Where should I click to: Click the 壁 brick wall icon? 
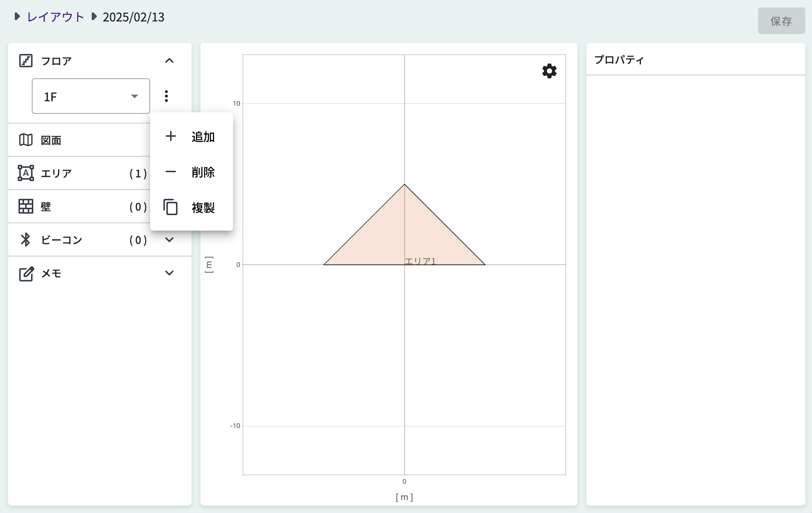coord(26,206)
